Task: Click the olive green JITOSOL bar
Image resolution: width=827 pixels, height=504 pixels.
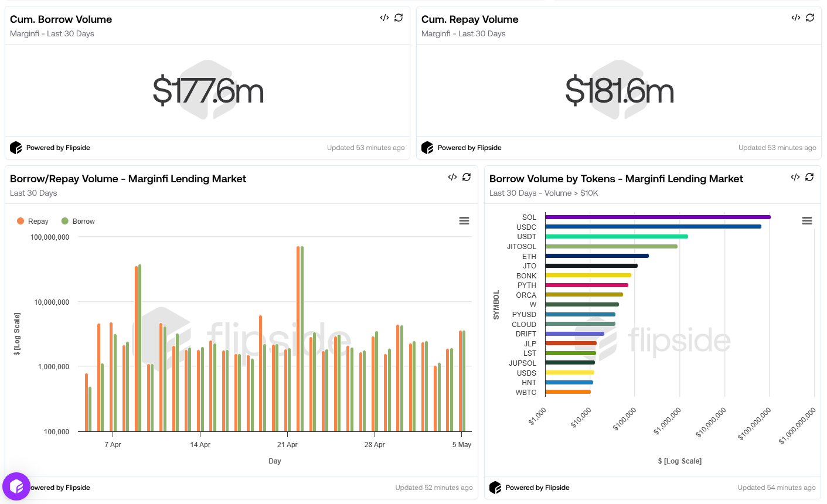Action: 611,246
